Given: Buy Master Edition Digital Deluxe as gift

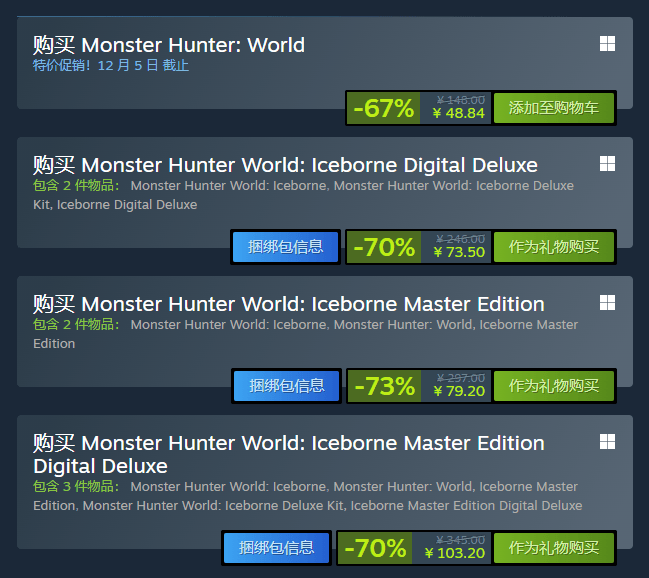Looking at the screenshot, I should 554,548.
